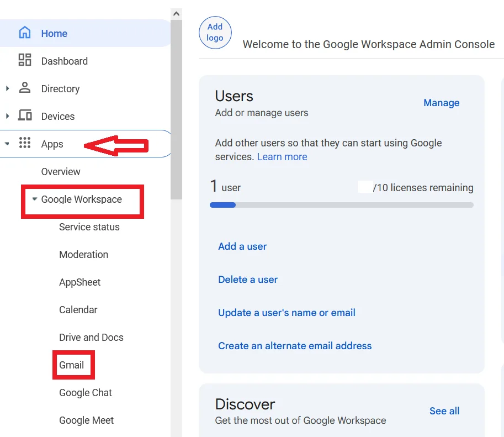
Task: Expand the Directory menu arrow
Action: tap(7, 88)
